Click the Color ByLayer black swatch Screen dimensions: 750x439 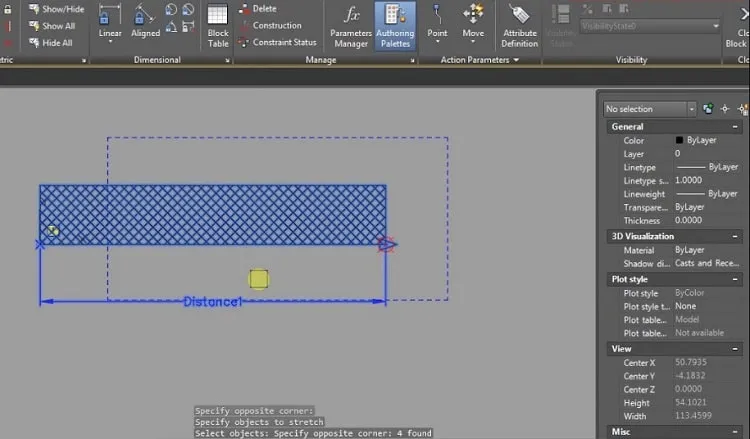(679, 140)
